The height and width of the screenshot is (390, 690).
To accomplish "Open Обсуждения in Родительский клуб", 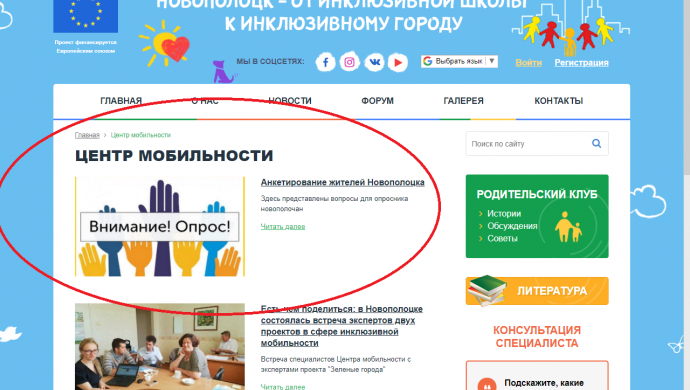I will [512, 226].
